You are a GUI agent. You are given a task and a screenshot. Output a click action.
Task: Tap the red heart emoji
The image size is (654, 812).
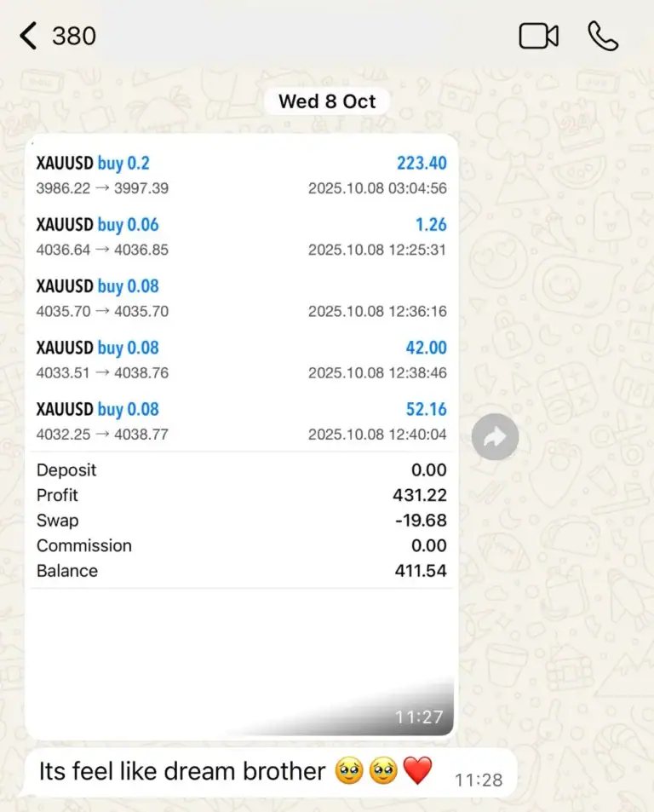click(417, 772)
